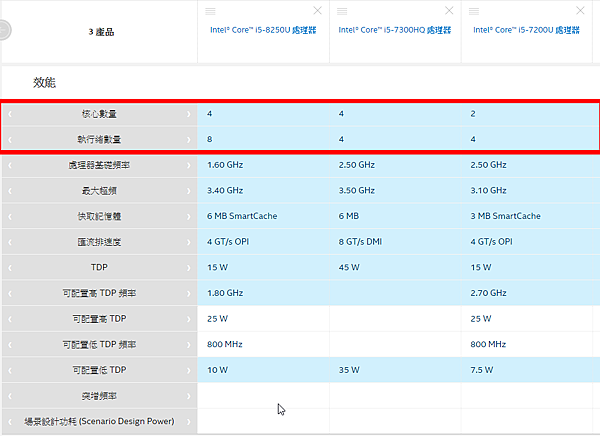
Task: Select the 可配置高 TDP 頻率 row label
Action: coord(99,293)
